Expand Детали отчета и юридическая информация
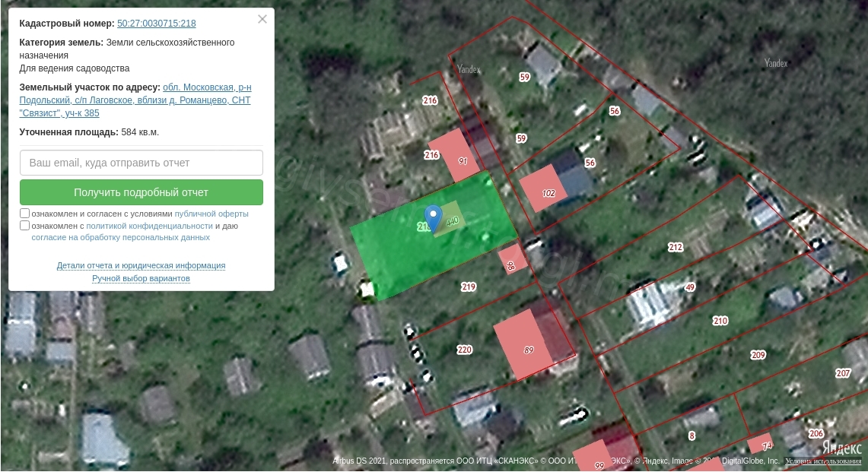This screenshot has height=472, width=868. pyautogui.click(x=141, y=265)
